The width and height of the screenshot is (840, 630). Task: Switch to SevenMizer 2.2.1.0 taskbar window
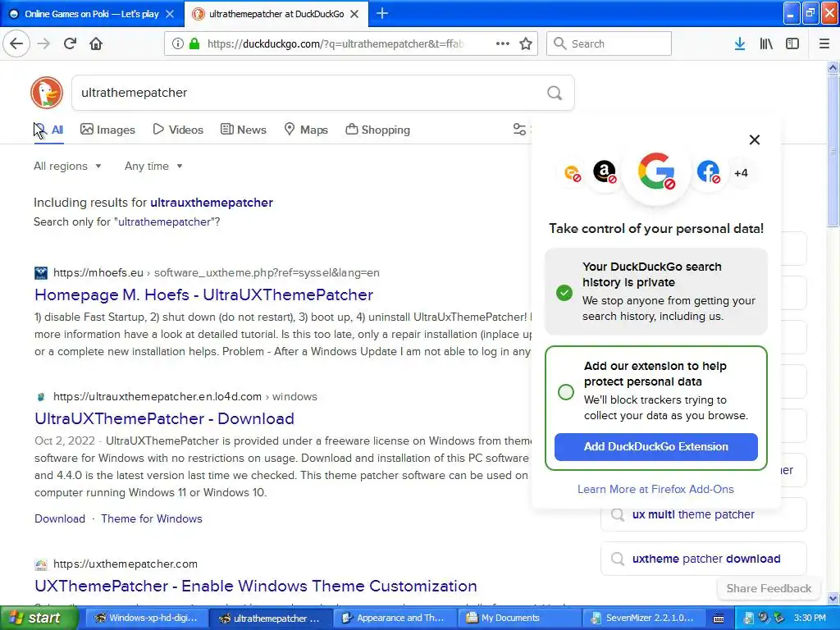[642, 618]
